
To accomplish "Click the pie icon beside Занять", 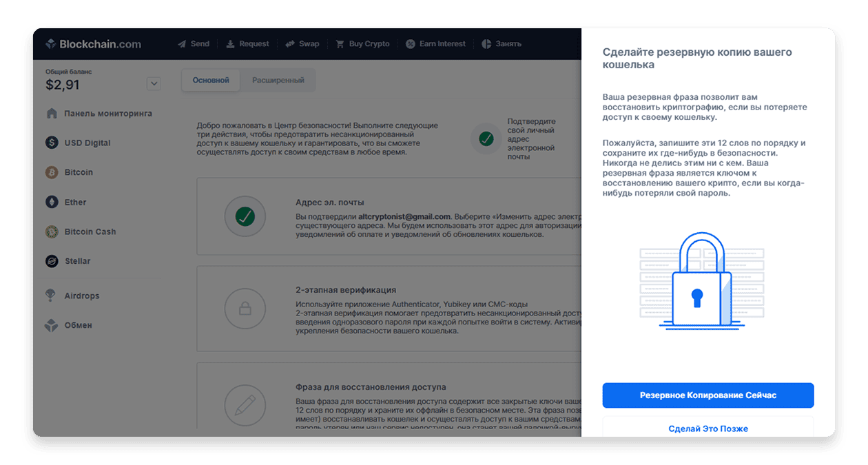I will 486,44.
